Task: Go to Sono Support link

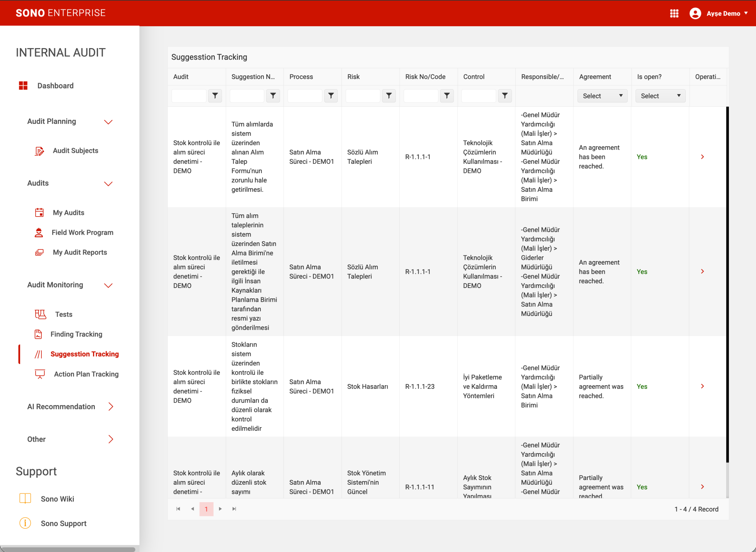Action: [63, 523]
